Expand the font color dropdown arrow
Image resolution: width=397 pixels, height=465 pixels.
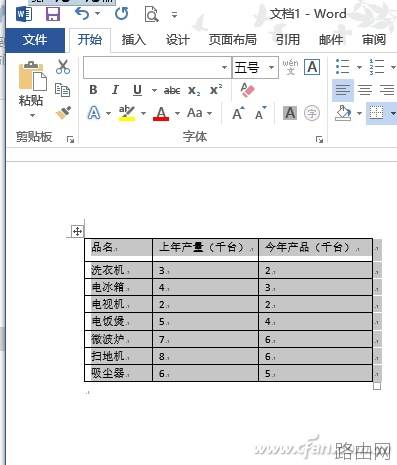(x=177, y=113)
